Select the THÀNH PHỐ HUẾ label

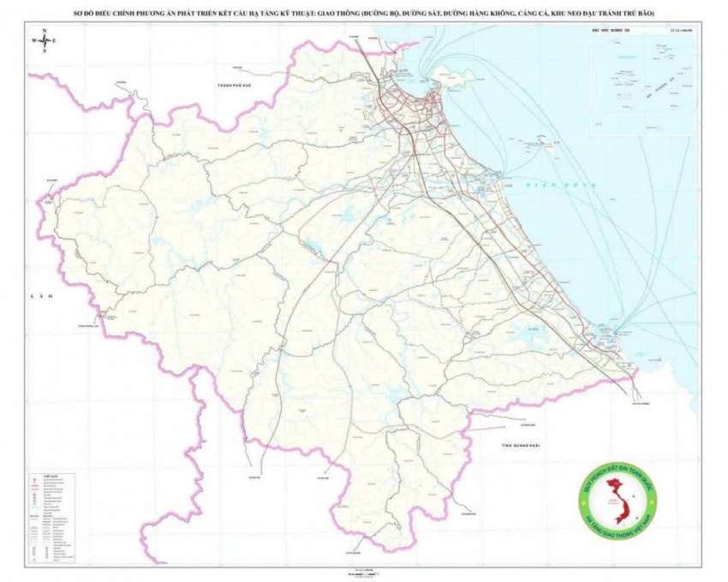(238, 86)
